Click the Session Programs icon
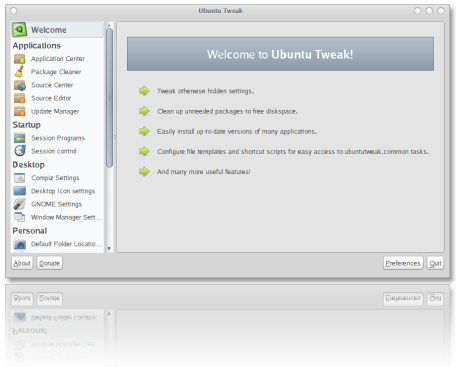 click(x=20, y=138)
